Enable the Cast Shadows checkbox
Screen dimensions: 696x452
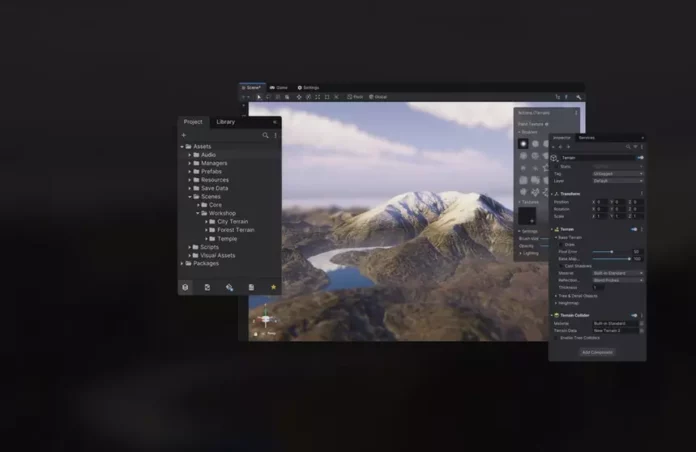click(x=562, y=266)
